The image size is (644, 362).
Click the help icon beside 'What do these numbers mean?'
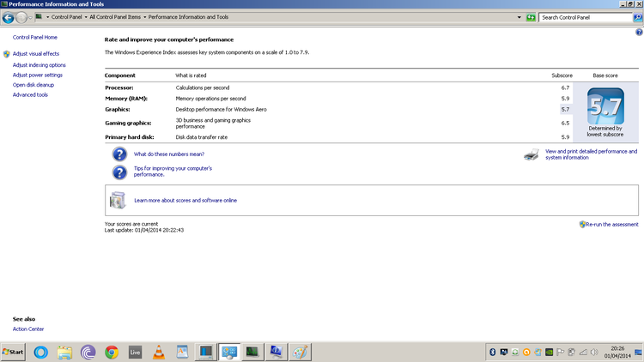pyautogui.click(x=119, y=154)
